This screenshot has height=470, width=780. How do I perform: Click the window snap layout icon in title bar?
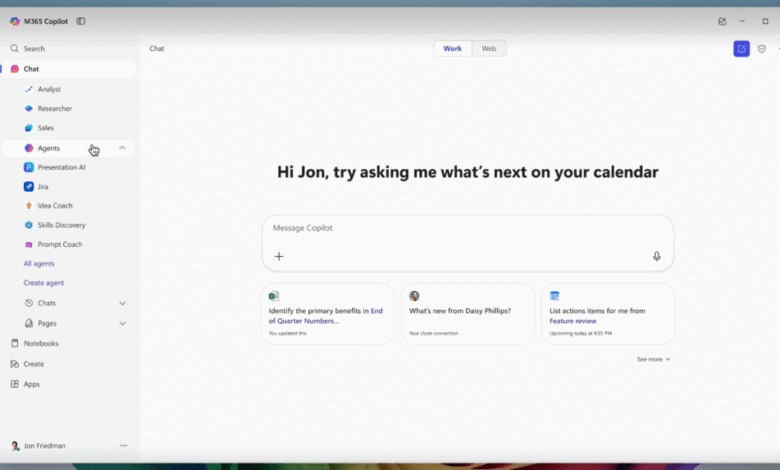click(722, 21)
